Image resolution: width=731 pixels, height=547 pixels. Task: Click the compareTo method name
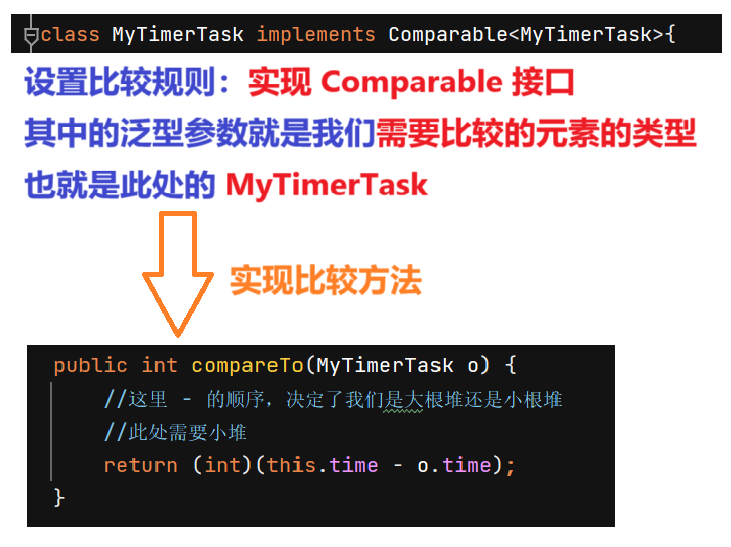click(248, 365)
